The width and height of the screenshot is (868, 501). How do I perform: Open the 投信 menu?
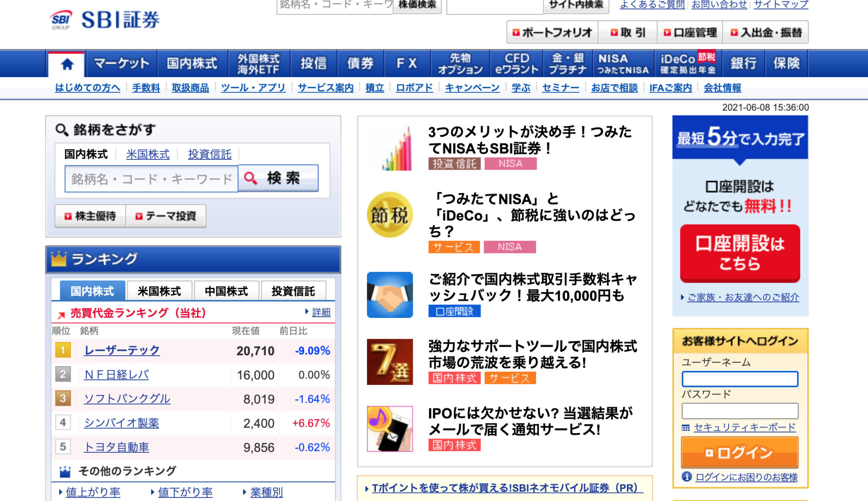314,64
